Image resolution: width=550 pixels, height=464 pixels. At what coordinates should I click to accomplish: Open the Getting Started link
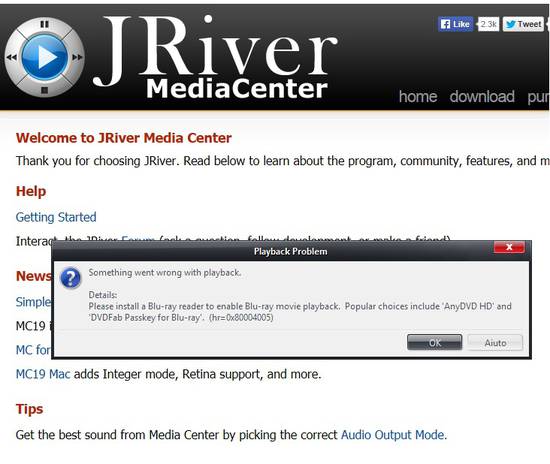click(56, 217)
